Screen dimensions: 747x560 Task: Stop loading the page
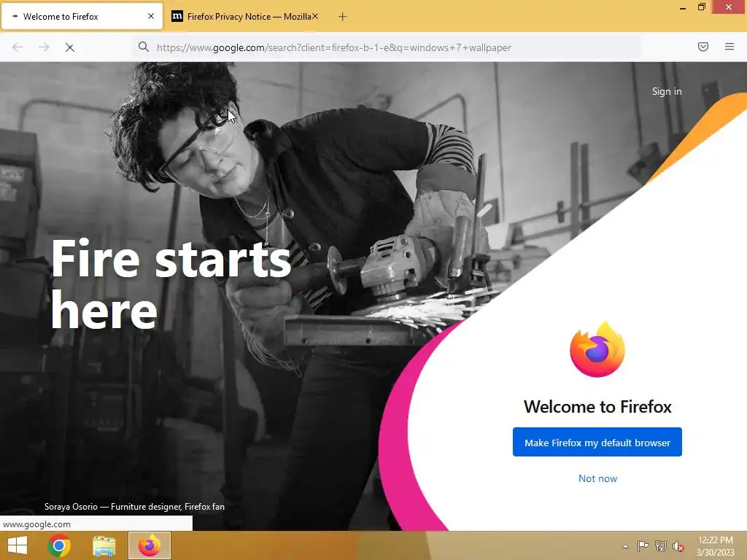[x=69, y=47]
